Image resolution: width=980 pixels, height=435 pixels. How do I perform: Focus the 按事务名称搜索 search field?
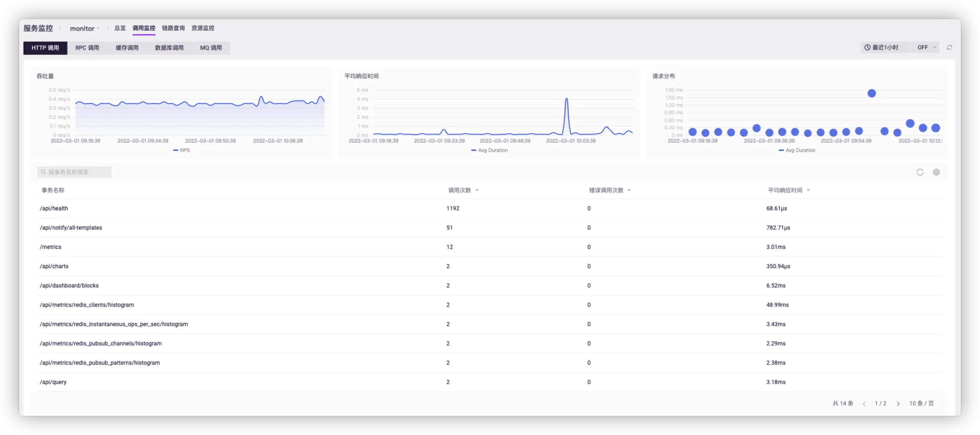[74, 172]
